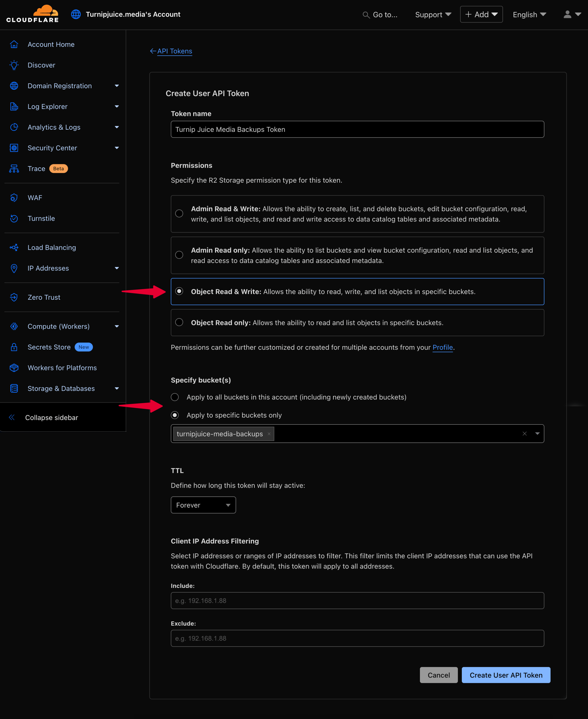Image resolution: width=588 pixels, height=719 pixels.
Task: Choose Apply to specific buckets only
Action: [x=175, y=415]
